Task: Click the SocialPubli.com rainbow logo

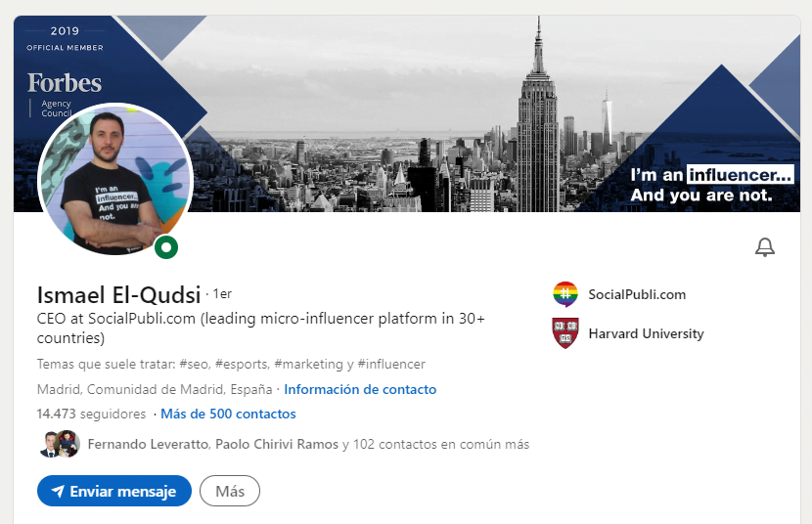Action: pyautogui.click(x=565, y=294)
